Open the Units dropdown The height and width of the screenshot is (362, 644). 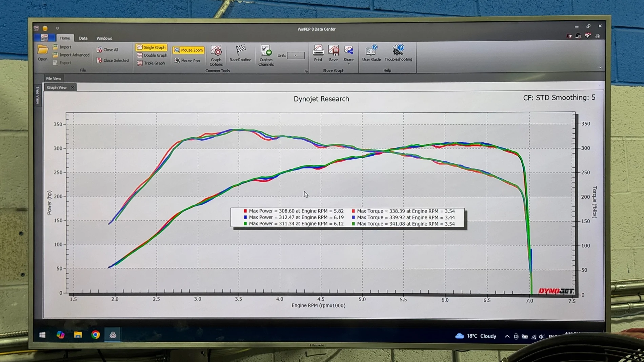point(296,55)
